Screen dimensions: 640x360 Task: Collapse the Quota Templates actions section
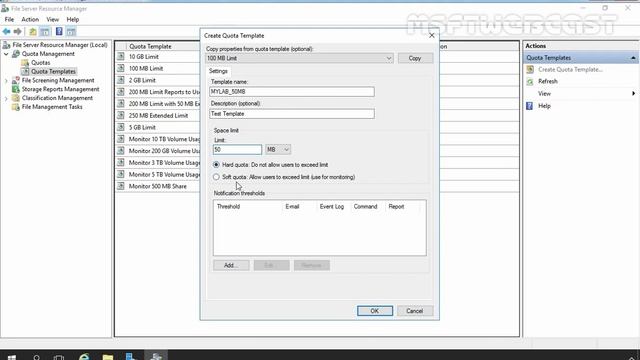click(633, 58)
